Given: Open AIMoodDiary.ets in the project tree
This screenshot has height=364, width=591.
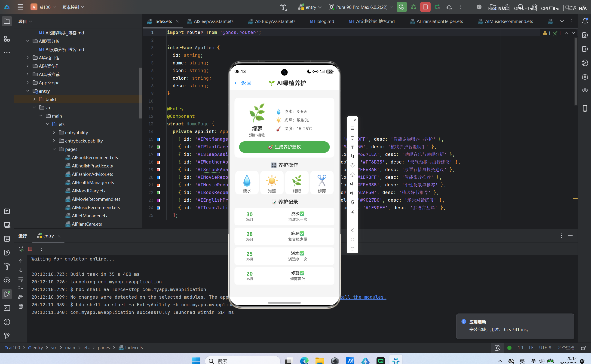Looking at the screenshot, I should pyautogui.click(x=86, y=191).
